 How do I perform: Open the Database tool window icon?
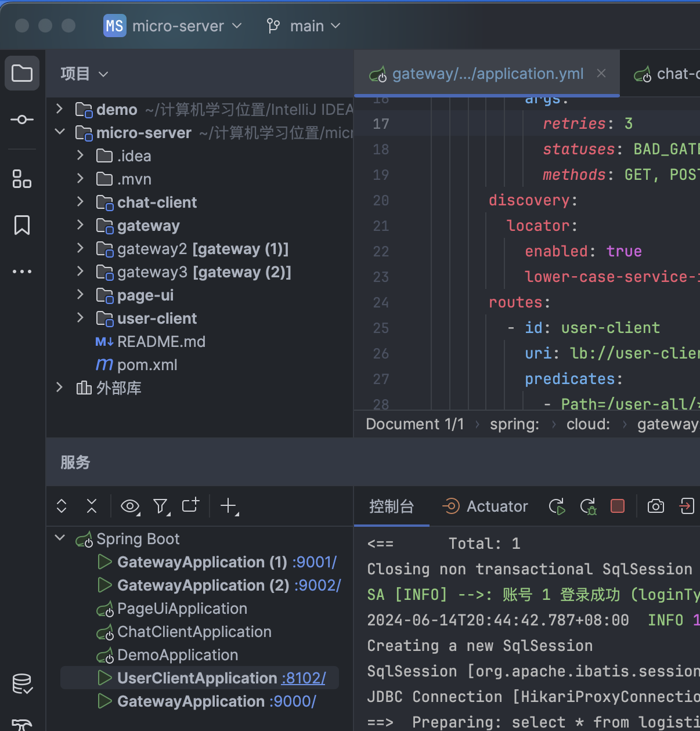pyautogui.click(x=22, y=684)
